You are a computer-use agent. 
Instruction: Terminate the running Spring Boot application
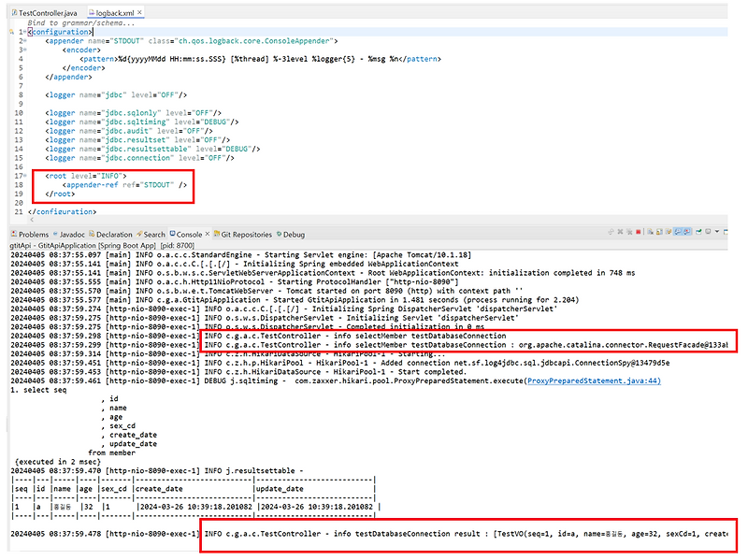point(638,233)
